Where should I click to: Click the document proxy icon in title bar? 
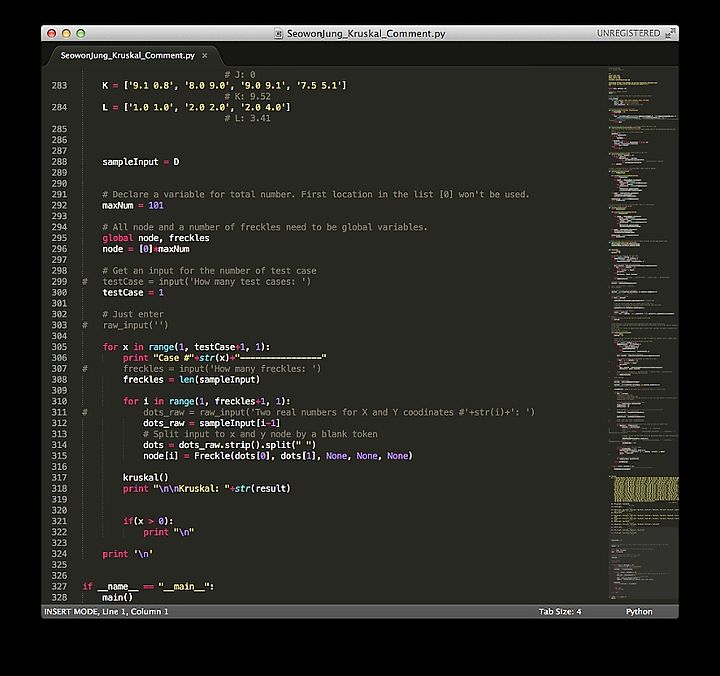(278, 34)
